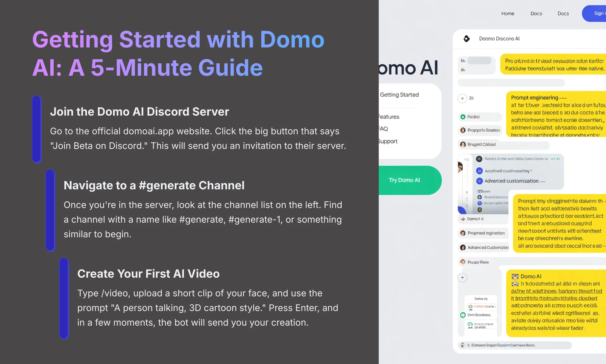This screenshot has width=606, height=364.
Task: Select the Promprtbi Boetioin list entry
Action: pos(479,130)
